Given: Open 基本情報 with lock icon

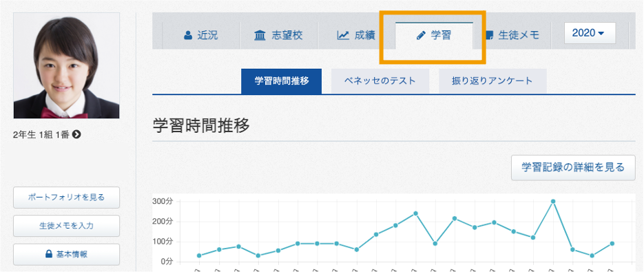Looking at the screenshot, I should pos(67,254).
